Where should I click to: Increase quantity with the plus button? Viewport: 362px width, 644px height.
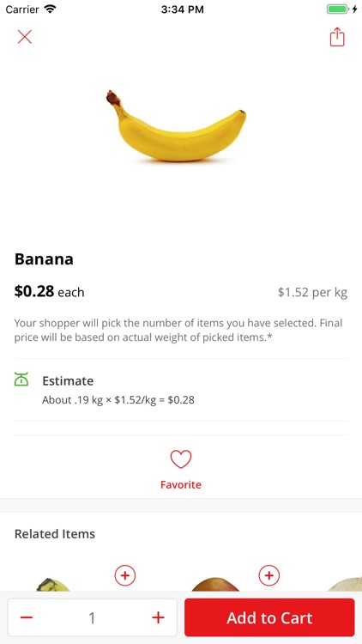point(158,617)
